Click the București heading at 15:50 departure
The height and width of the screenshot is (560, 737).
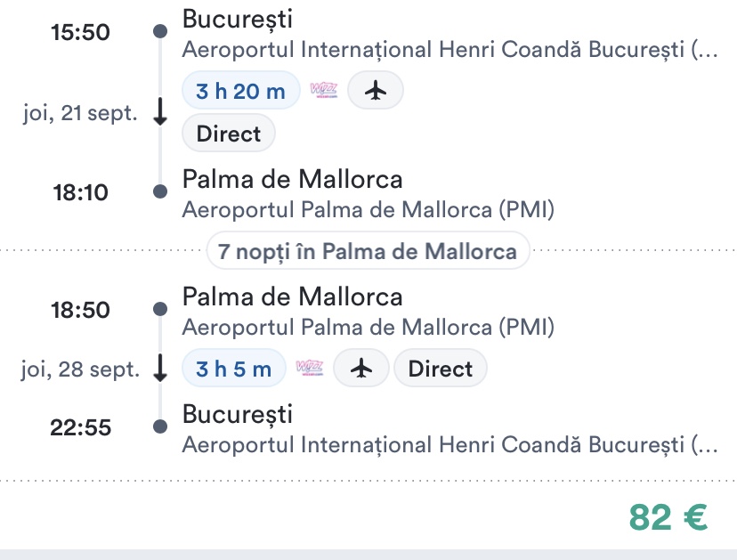click(x=237, y=18)
